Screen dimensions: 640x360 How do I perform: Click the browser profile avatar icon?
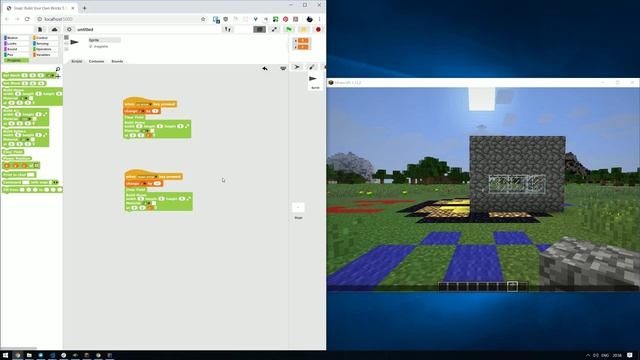point(309,19)
